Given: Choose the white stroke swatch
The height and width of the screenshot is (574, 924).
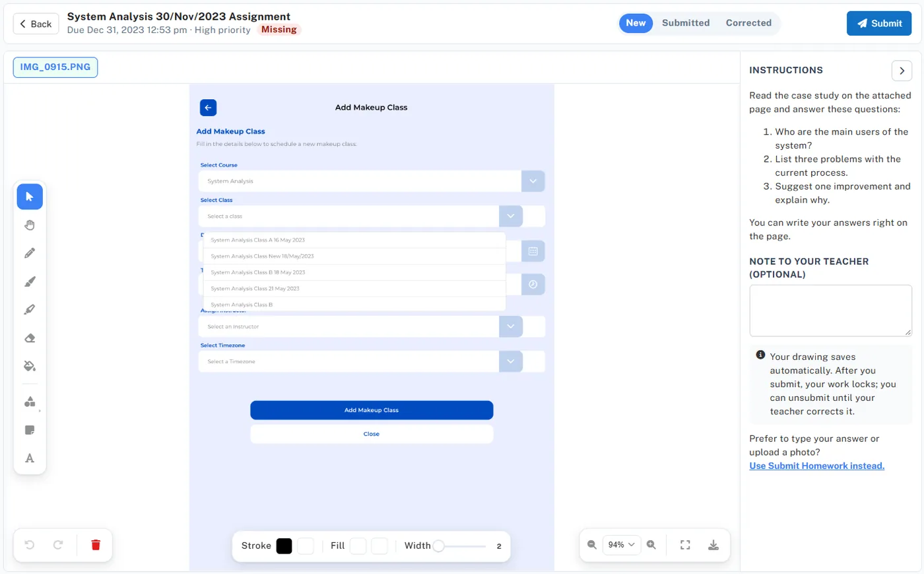Looking at the screenshot, I should pyautogui.click(x=306, y=546).
